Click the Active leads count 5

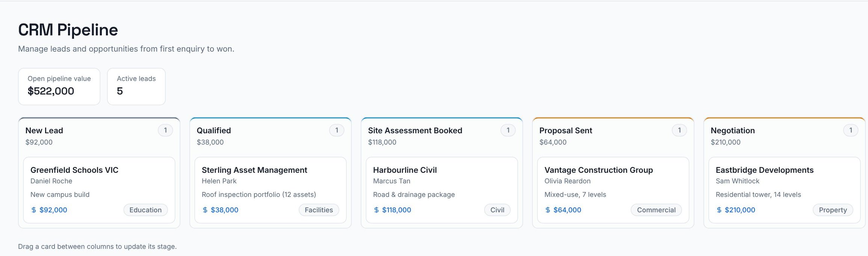click(x=120, y=91)
